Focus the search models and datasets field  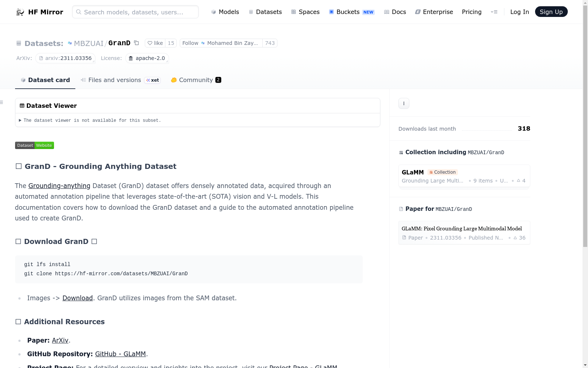(x=136, y=12)
